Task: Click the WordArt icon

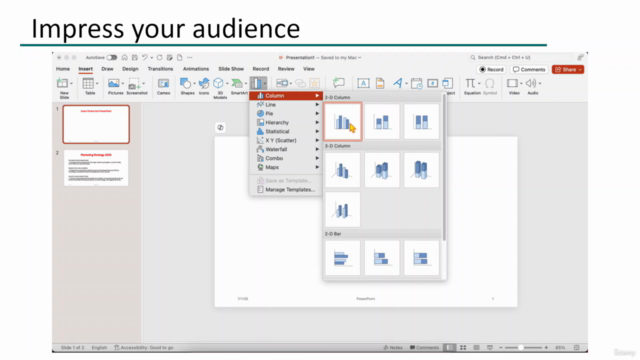Action: click(398, 83)
